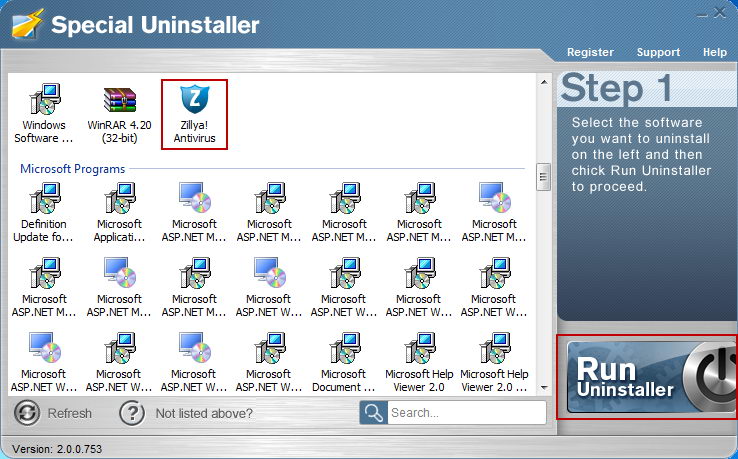This screenshot has width=738, height=459.
Task: Click the program list scrollbar thumb
Action: [544, 177]
